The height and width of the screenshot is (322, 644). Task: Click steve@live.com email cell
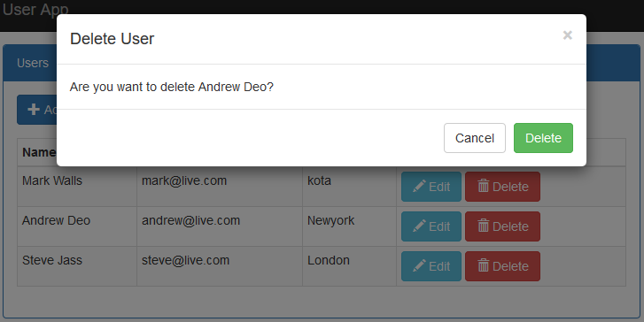[220, 266]
